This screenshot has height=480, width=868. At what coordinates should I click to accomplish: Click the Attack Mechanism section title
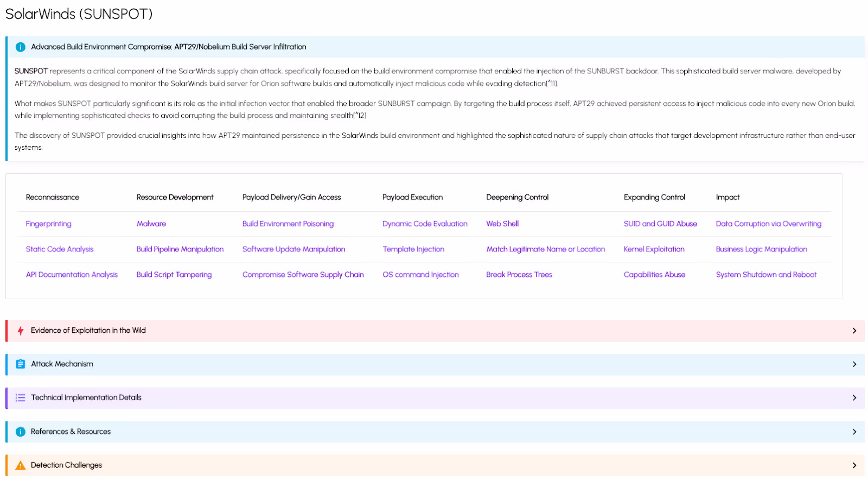62,364
